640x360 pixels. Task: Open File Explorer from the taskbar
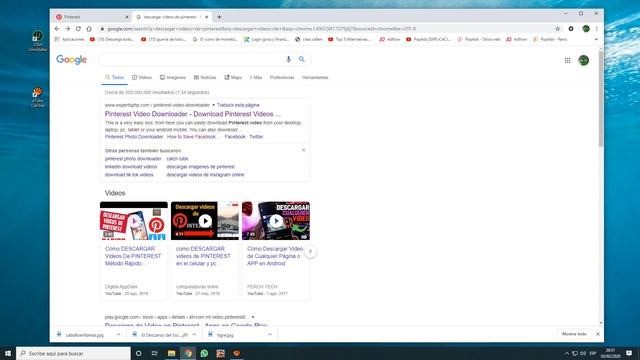click(171, 353)
